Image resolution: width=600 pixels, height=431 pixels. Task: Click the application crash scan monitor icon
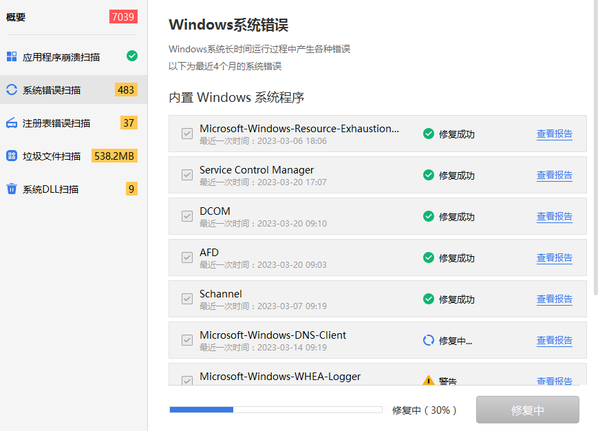click(12, 57)
